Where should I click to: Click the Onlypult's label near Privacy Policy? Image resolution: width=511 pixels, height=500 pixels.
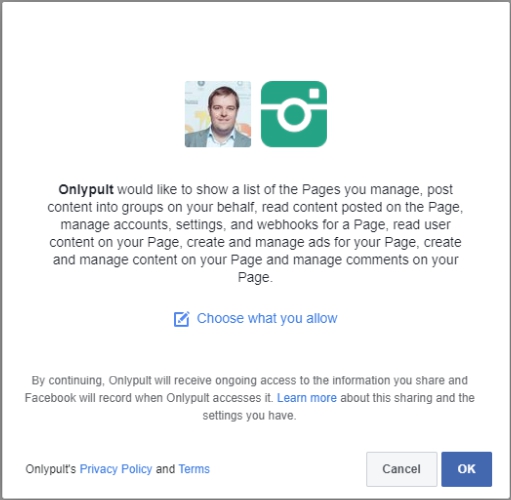coord(51,469)
